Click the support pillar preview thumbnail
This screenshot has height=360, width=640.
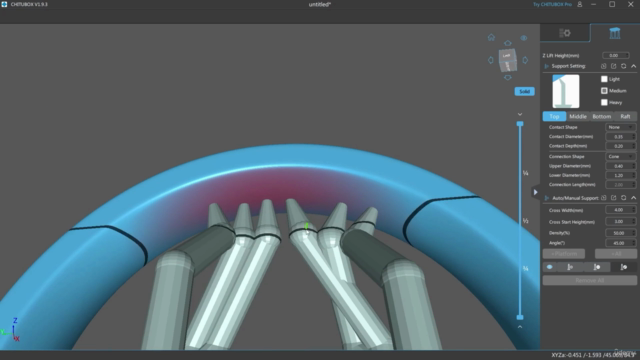pyautogui.click(x=566, y=91)
